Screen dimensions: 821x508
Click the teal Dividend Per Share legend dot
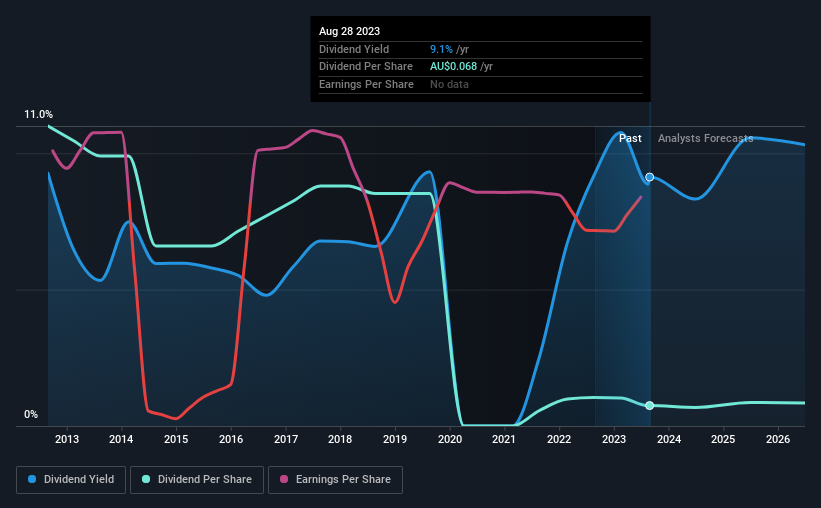tap(146, 479)
